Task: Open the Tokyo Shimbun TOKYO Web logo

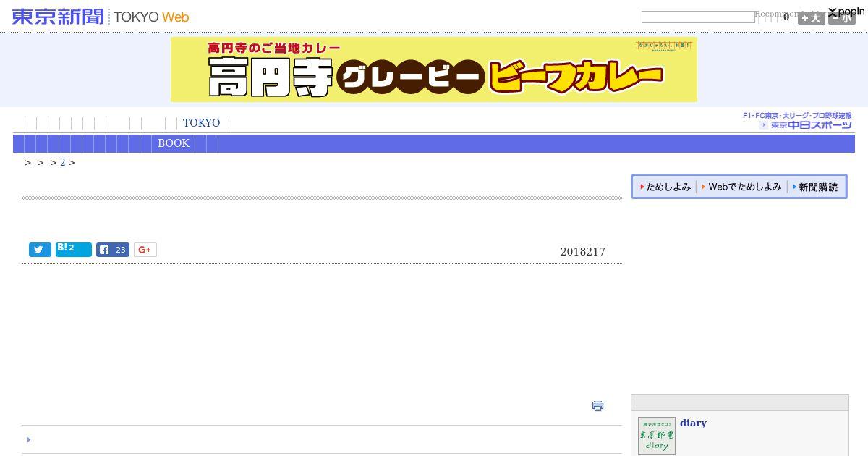Action: (101, 17)
